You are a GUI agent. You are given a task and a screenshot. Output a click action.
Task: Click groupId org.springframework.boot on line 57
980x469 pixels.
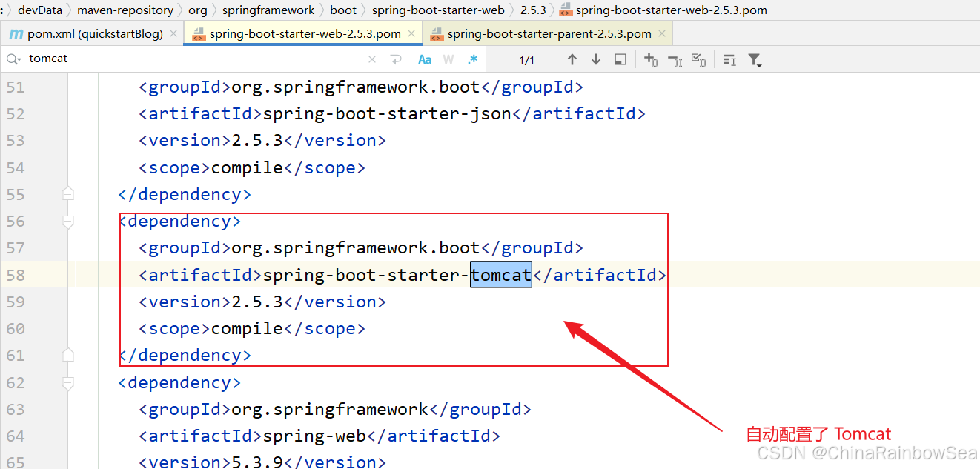[x=356, y=248]
